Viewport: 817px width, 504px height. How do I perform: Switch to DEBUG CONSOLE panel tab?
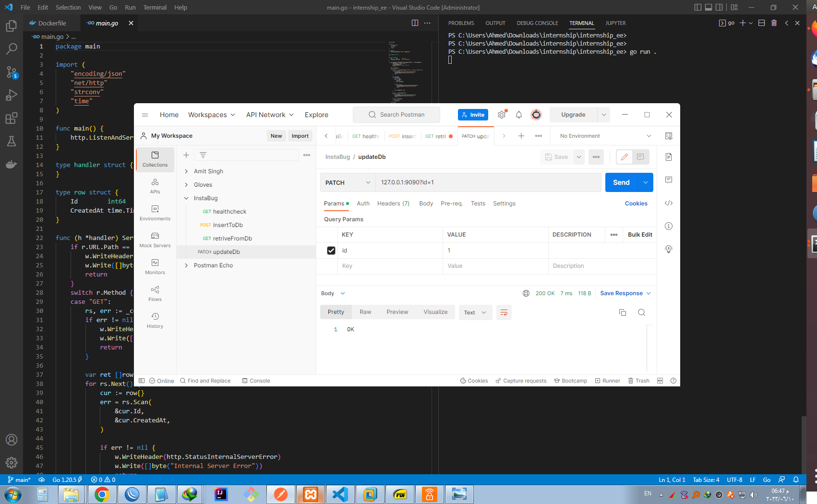pyautogui.click(x=537, y=23)
